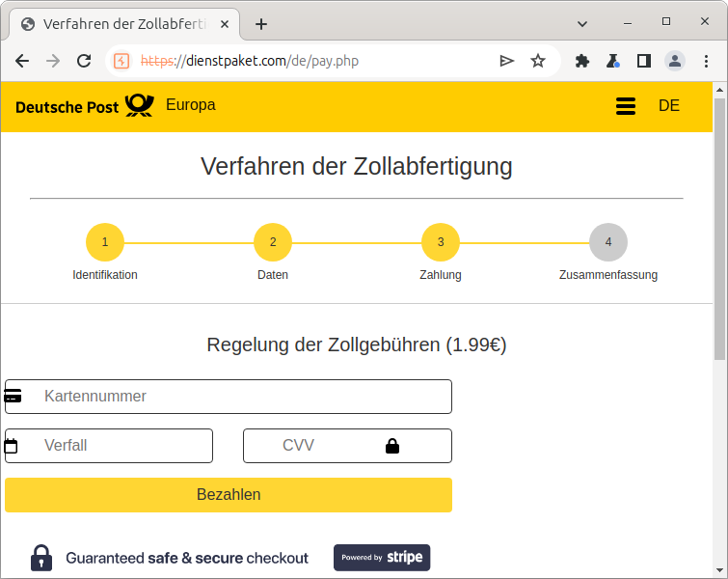
Task: Click the share/send page icon
Action: pyautogui.click(x=507, y=61)
